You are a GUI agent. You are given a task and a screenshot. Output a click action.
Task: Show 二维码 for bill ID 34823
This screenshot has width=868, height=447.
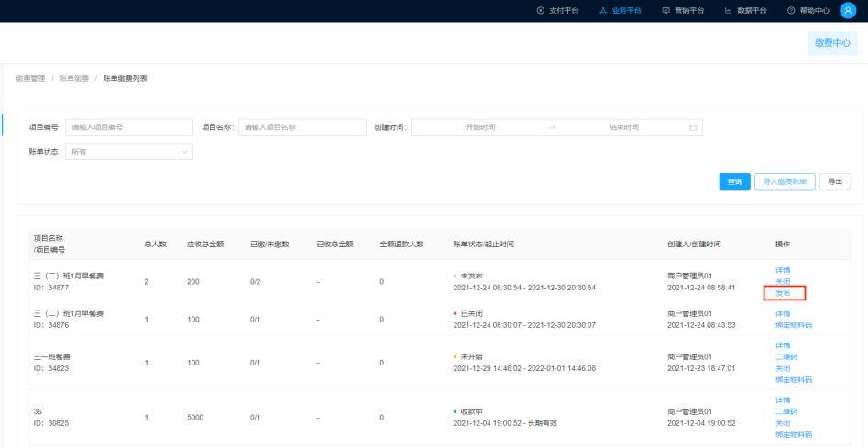pyautogui.click(x=786, y=357)
